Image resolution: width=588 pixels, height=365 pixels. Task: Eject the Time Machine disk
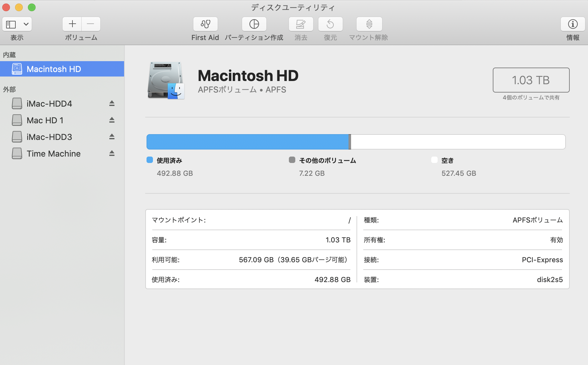click(112, 153)
